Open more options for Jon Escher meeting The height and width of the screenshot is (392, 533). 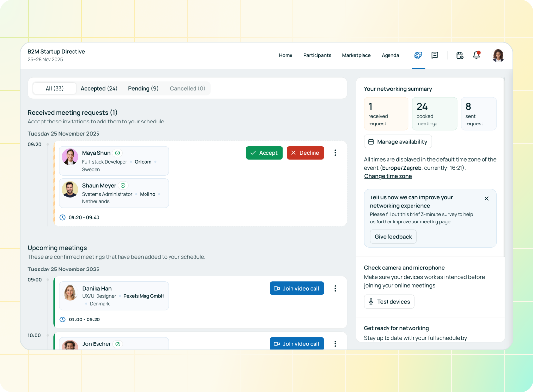point(335,344)
